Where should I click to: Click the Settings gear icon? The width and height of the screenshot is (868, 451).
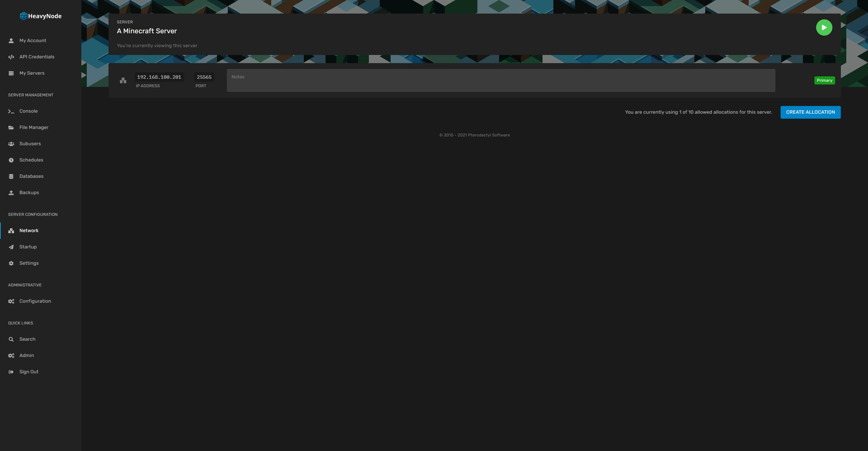click(x=11, y=263)
